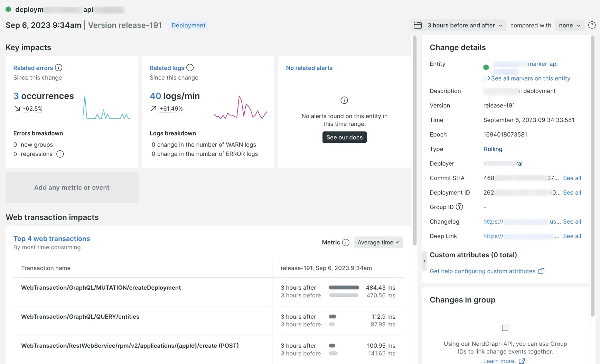Click See all for Commit SHA
The width and height of the screenshot is (600, 364).
(x=572, y=178)
